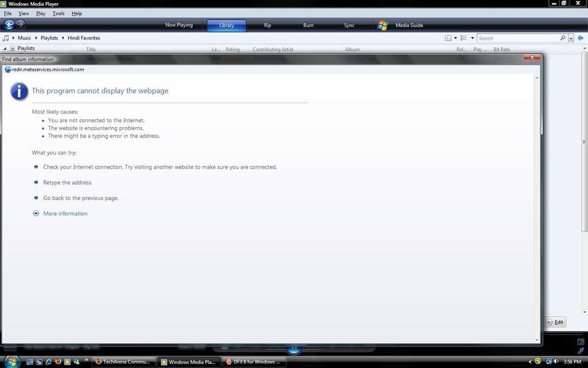The width and height of the screenshot is (588, 368).
Task: Click the music note library icon
Action: [x=6, y=38]
